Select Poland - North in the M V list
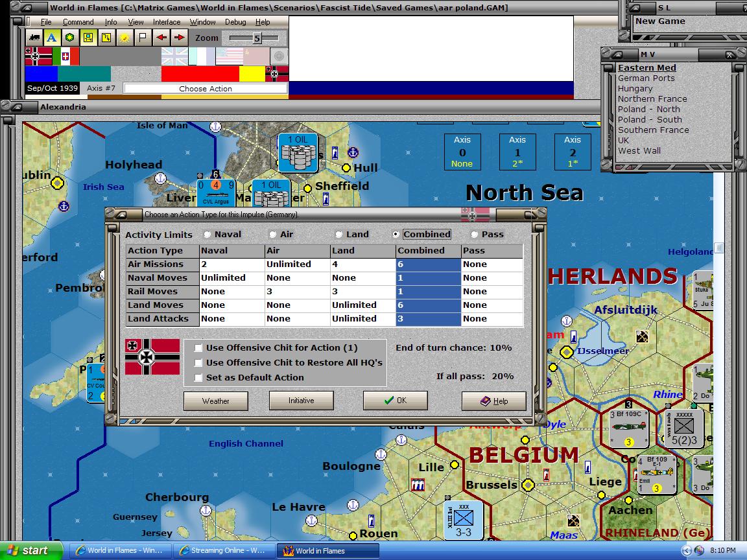Viewport: 747px width, 560px height. click(x=648, y=109)
